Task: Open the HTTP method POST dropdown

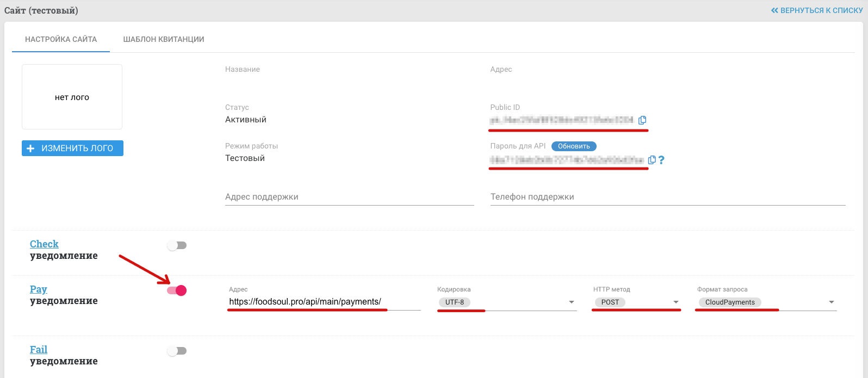Action: tap(675, 302)
